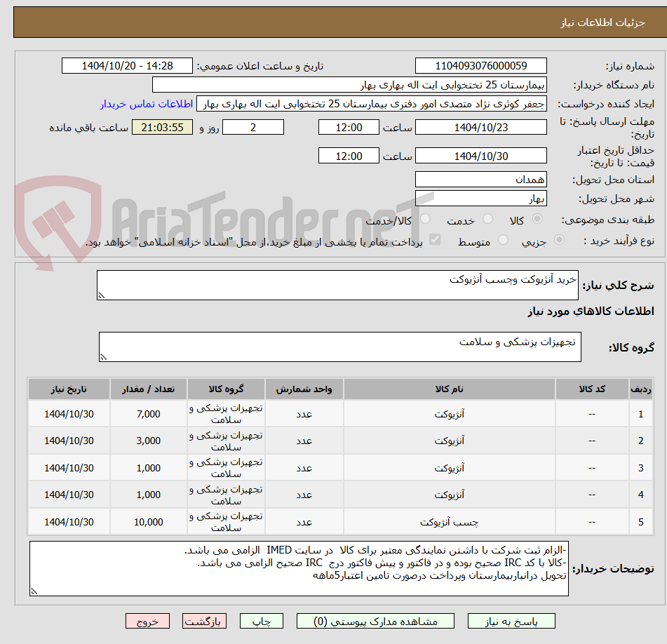The height and width of the screenshot is (644, 667).
Task: Click آنژیوکت item name in row 1
Action: click(x=449, y=414)
